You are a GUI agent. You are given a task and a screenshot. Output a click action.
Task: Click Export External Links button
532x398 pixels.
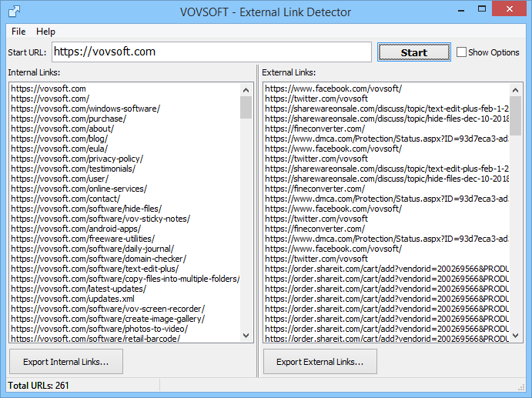point(320,361)
